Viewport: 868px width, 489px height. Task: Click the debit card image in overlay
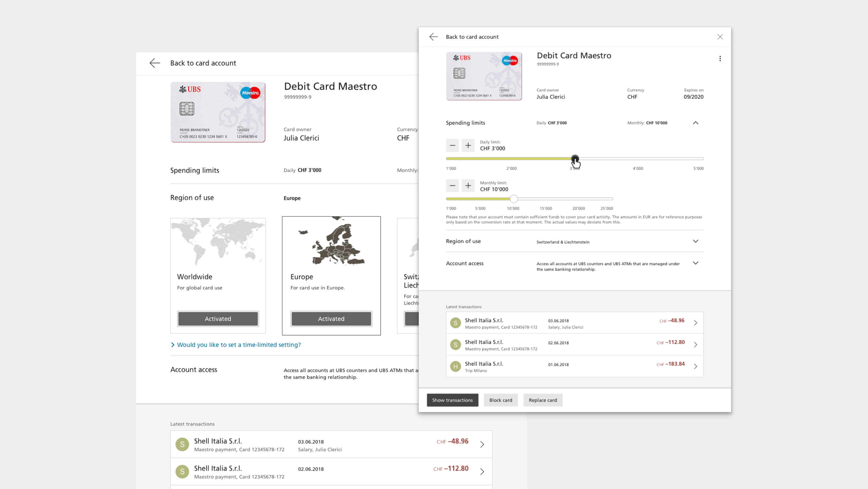(484, 76)
